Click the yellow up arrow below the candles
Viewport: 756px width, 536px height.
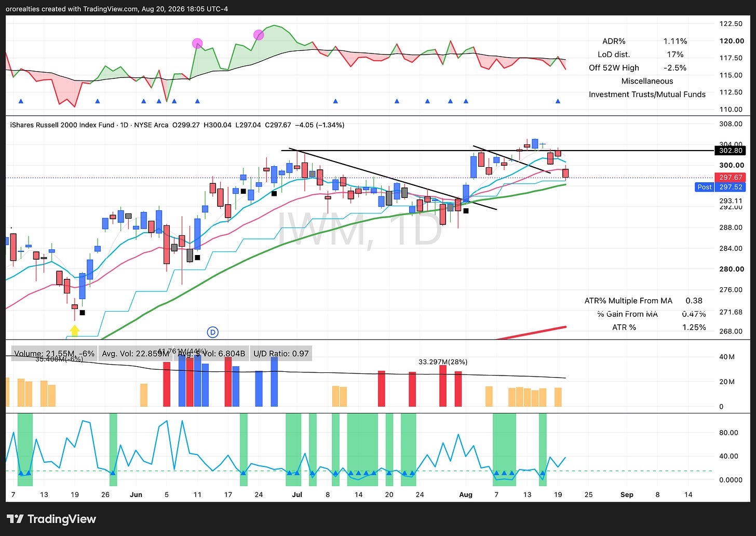[75, 330]
